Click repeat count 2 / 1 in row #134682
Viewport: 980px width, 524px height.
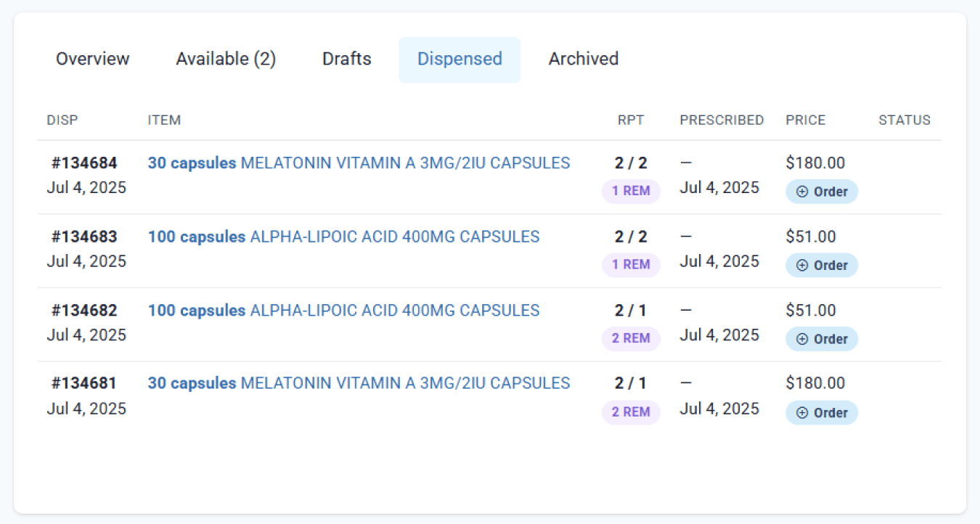[x=631, y=311]
